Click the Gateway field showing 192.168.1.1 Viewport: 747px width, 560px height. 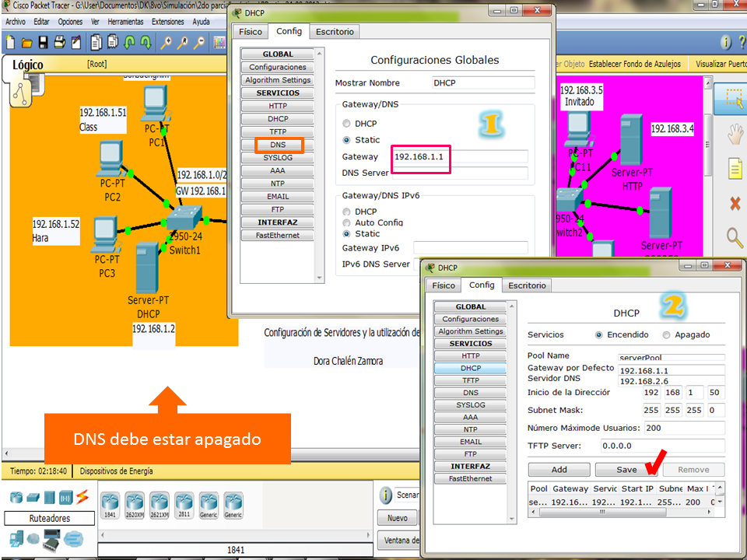click(460, 156)
